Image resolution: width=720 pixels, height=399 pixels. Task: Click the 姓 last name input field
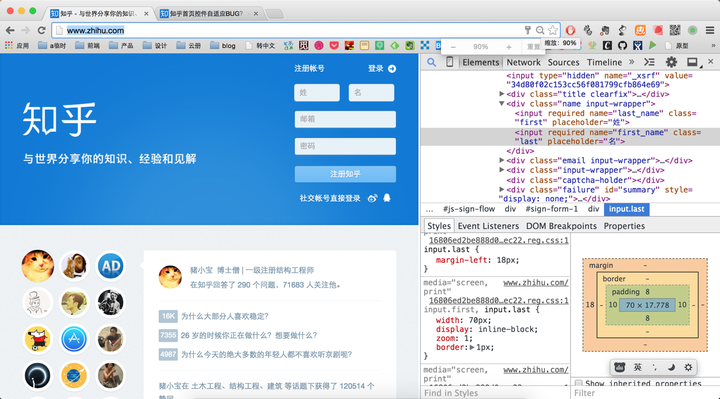pos(317,92)
